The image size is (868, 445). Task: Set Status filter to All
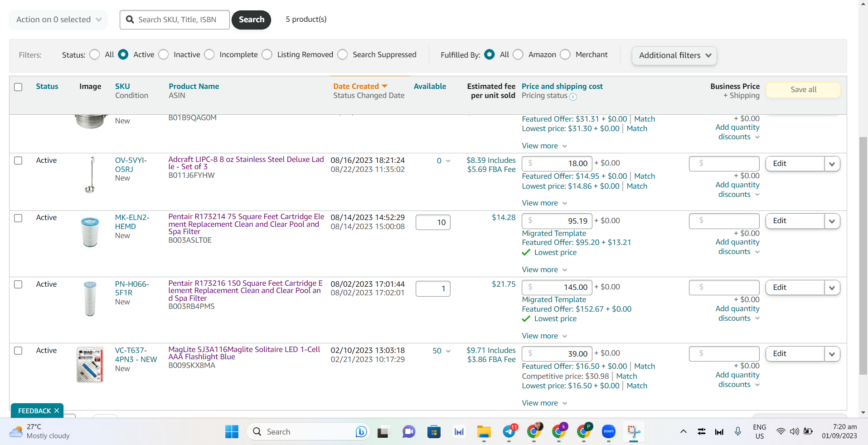coord(95,54)
